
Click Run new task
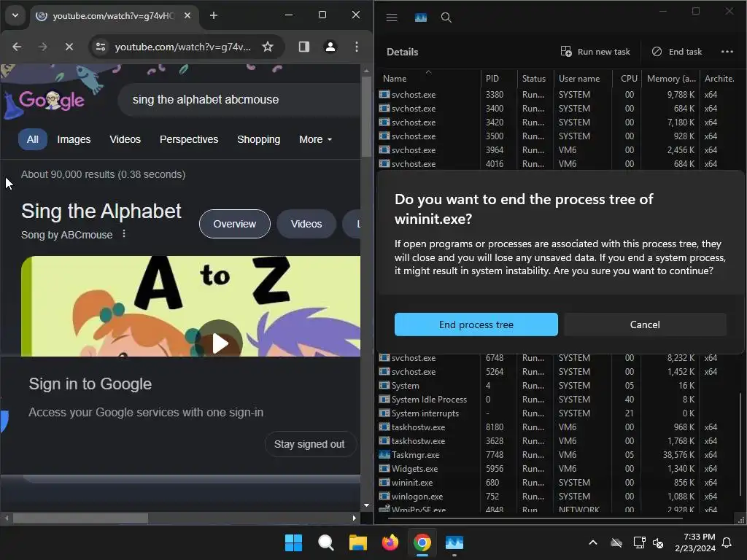595,52
